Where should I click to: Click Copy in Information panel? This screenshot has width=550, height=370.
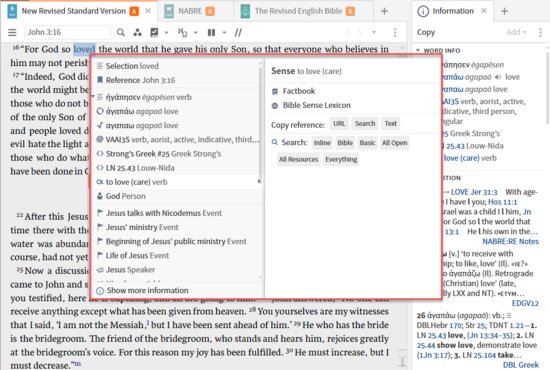click(426, 32)
